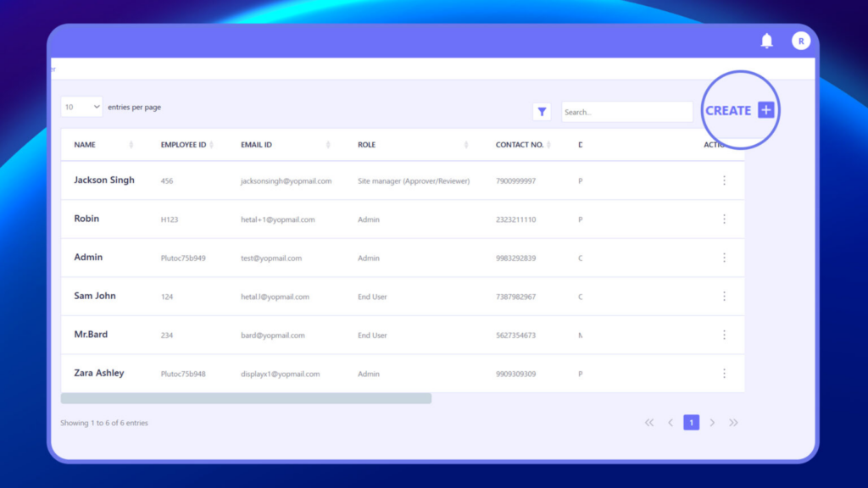This screenshot has height=488, width=868.
Task: Select name Mr.Bard
Action: (91, 334)
